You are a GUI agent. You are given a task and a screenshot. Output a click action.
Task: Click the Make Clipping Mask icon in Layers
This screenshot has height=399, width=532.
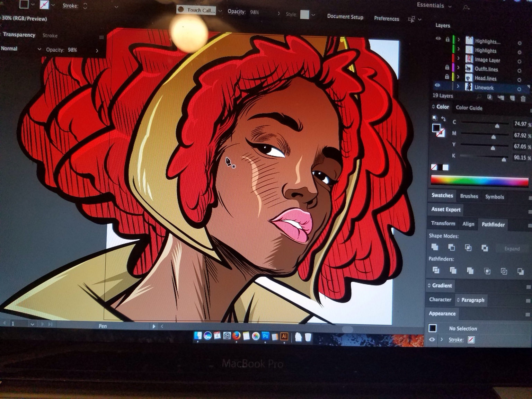490,97
